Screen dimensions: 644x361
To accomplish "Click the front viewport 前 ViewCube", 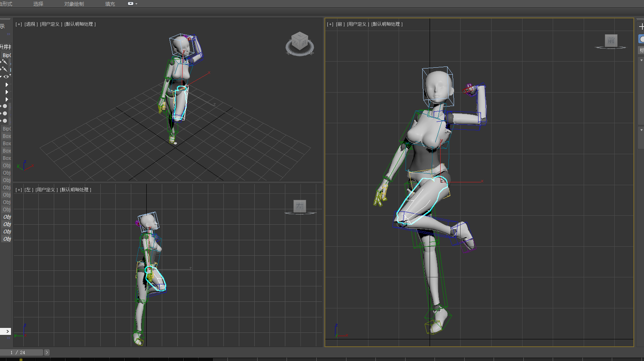I will [x=611, y=40].
